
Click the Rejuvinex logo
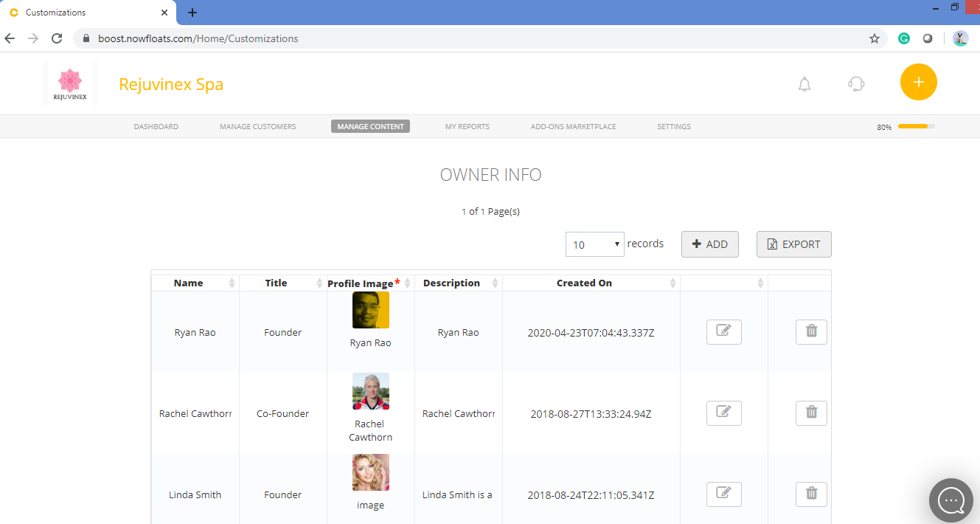70,83
